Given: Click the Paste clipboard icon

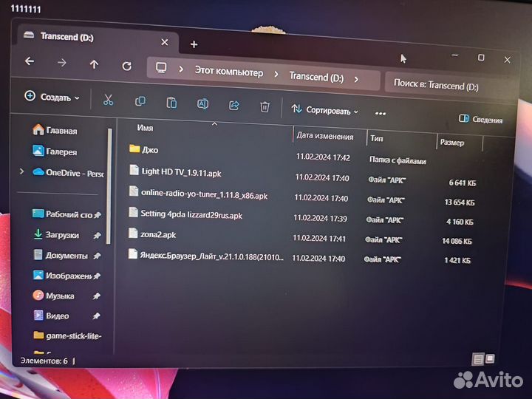Looking at the screenshot, I should point(171,103).
